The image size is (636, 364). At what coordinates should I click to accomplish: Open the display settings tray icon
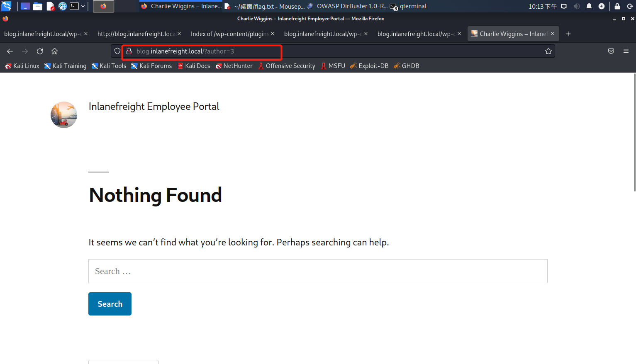click(564, 6)
